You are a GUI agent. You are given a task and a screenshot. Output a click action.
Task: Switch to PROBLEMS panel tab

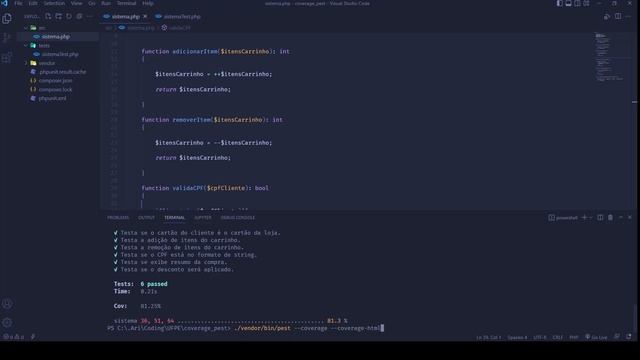pyautogui.click(x=118, y=218)
